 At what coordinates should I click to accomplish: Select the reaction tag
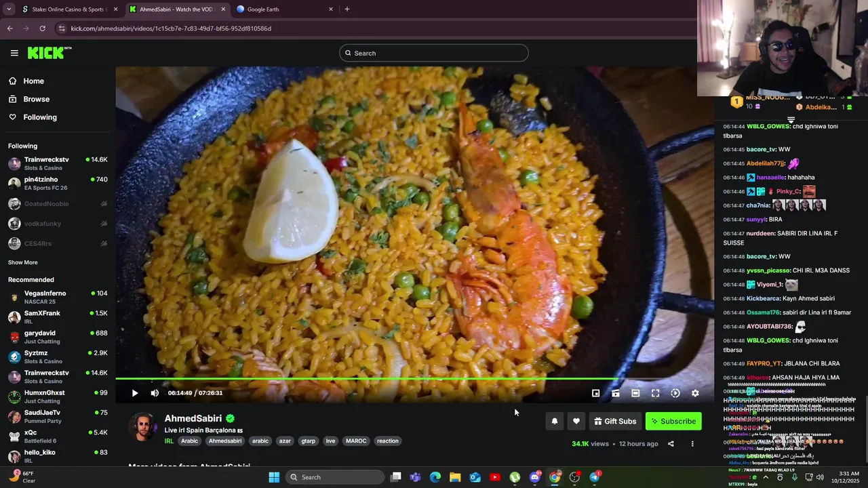(x=388, y=441)
